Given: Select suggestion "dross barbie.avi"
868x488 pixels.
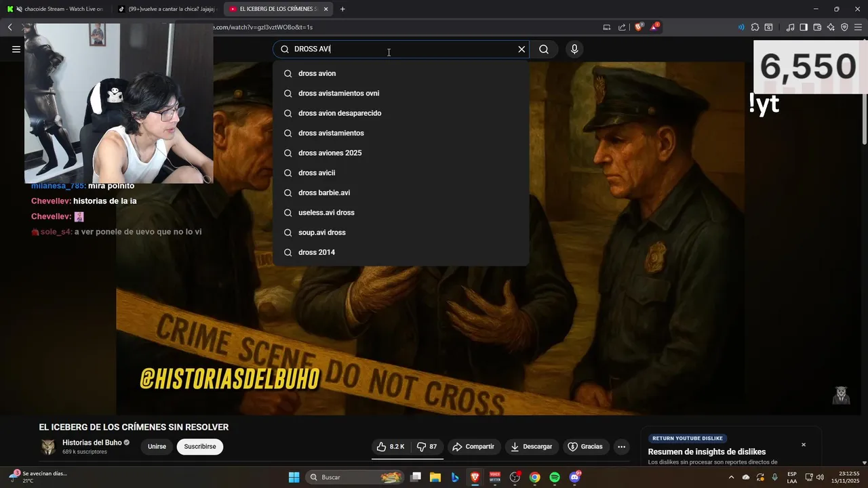Looking at the screenshot, I should [401, 192].
